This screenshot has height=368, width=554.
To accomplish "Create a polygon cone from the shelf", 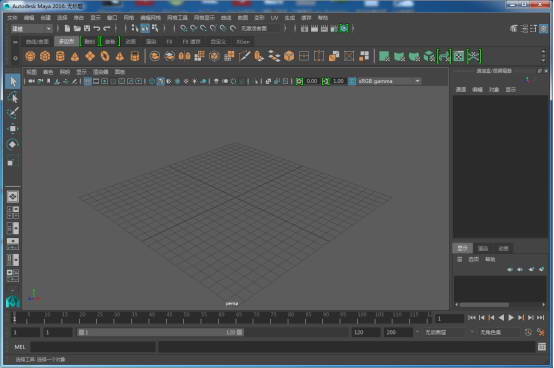I will pyautogui.click(x=75, y=56).
